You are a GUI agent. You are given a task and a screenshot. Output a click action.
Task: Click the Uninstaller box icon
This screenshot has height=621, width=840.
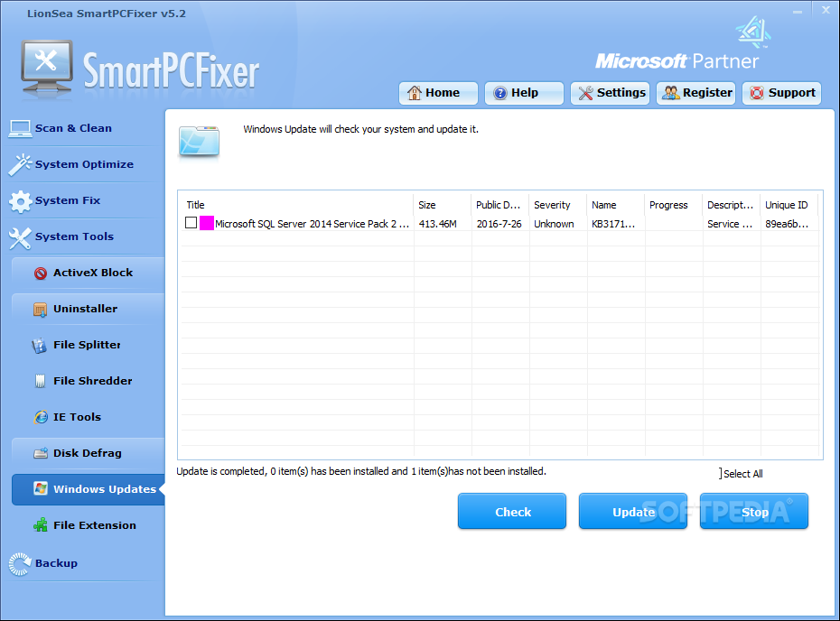tap(40, 310)
